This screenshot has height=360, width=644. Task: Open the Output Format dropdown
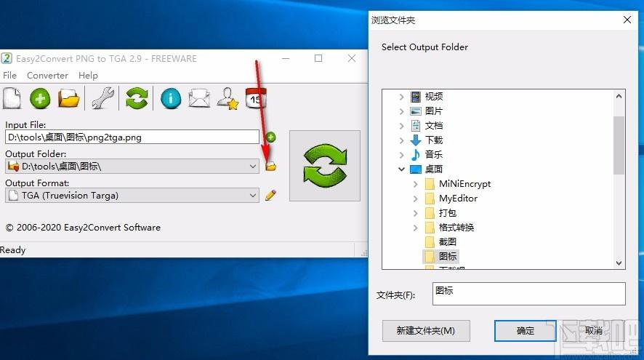click(x=253, y=195)
